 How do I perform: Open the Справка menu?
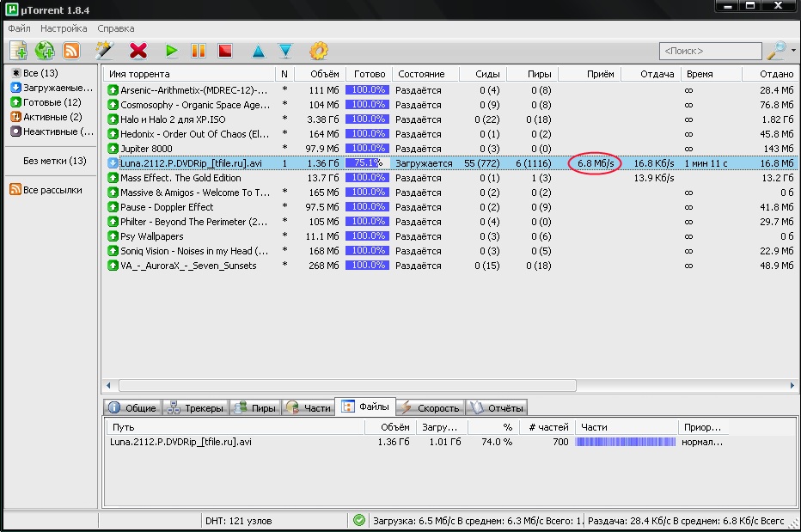tap(116, 28)
